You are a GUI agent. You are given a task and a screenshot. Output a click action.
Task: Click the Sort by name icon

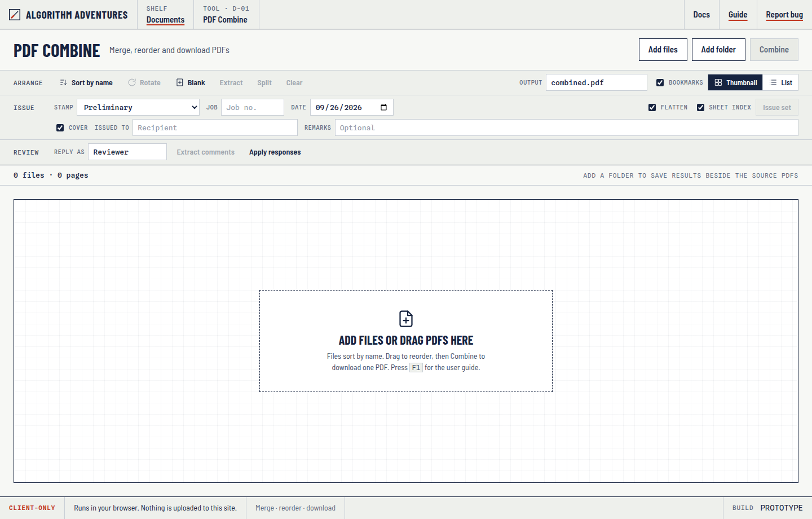[63, 82]
